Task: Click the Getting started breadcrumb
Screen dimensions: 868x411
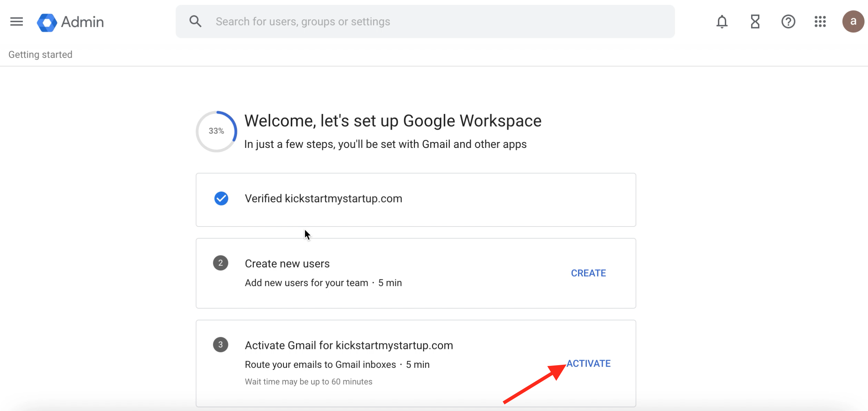Action: tap(40, 54)
